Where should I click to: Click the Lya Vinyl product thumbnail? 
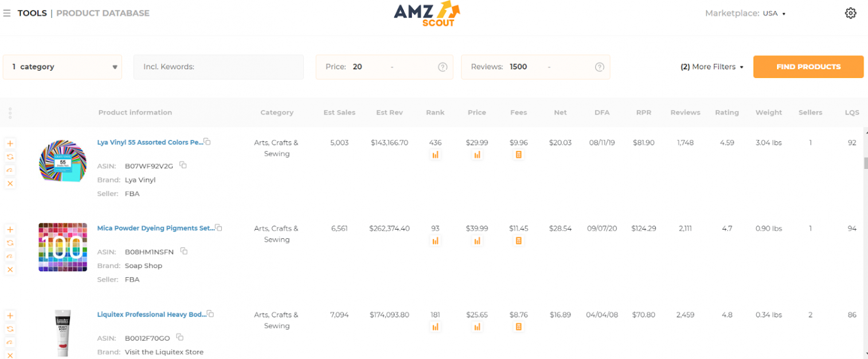[62, 161]
